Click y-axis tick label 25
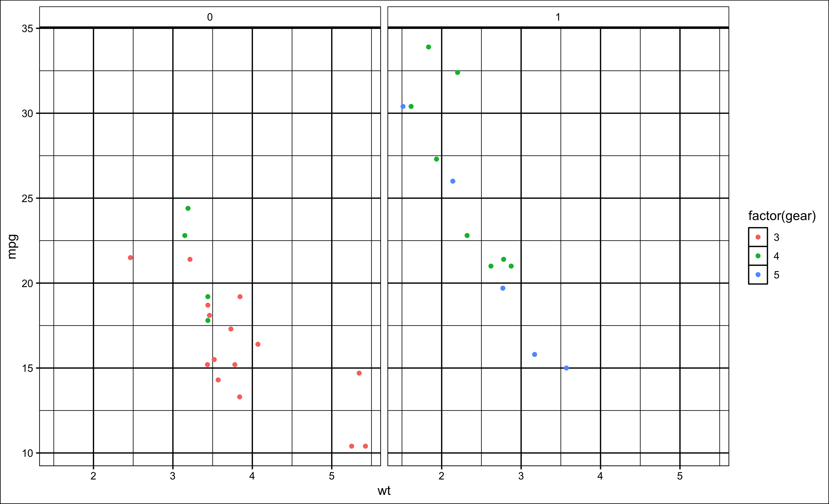This screenshot has width=829, height=504. click(x=28, y=198)
